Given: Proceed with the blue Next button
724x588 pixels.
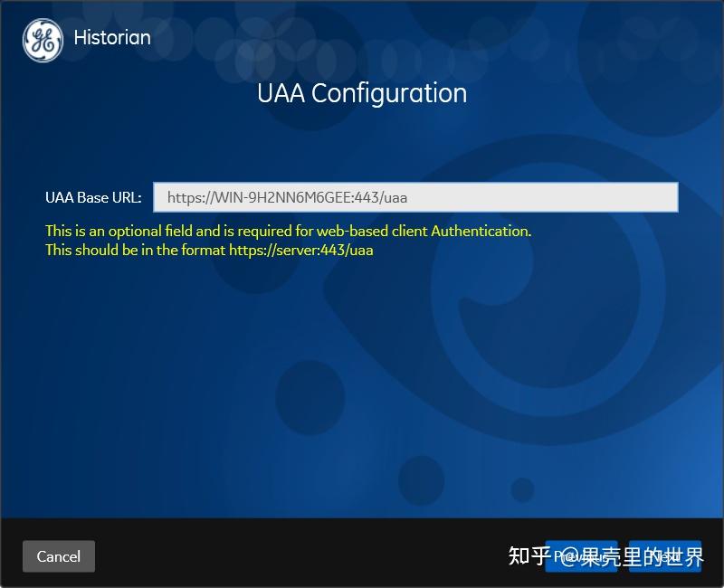Looking at the screenshot, I should 665,556.
